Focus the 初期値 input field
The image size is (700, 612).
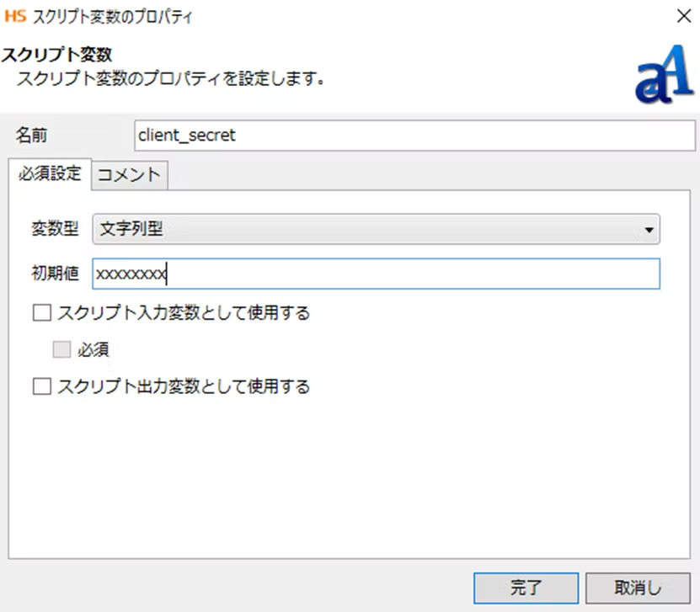point(375,274)
